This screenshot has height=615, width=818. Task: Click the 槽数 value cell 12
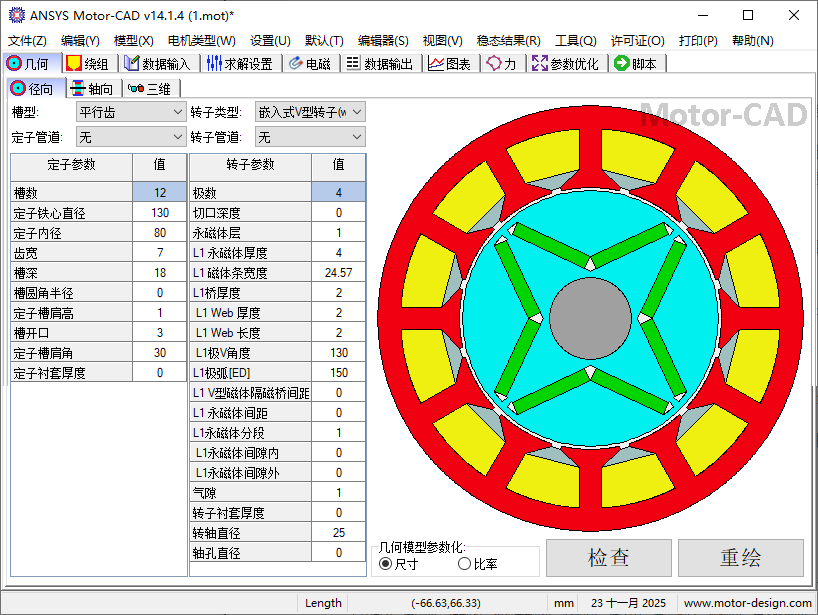click(x=160, y=192)
